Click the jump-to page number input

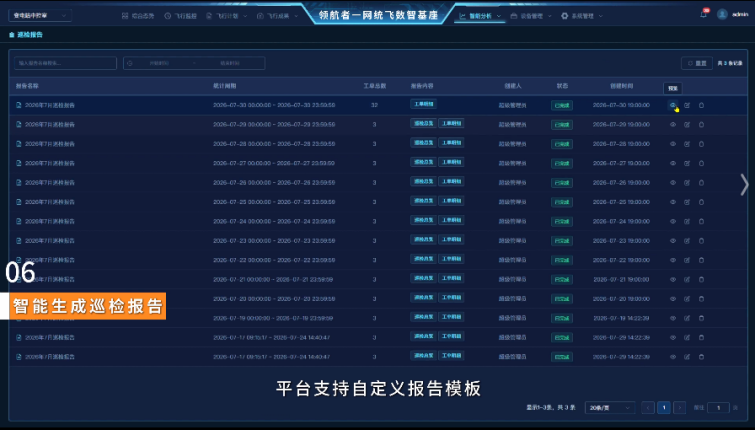718,408
